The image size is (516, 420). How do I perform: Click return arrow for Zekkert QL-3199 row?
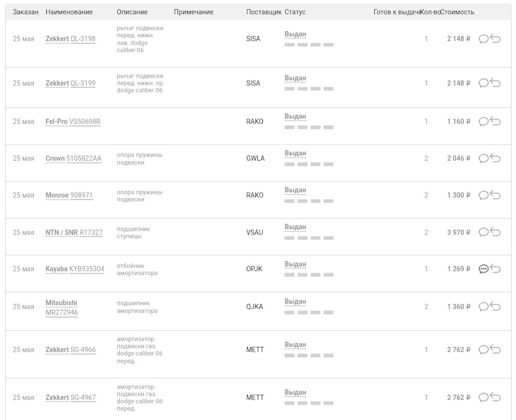point(496,83)
